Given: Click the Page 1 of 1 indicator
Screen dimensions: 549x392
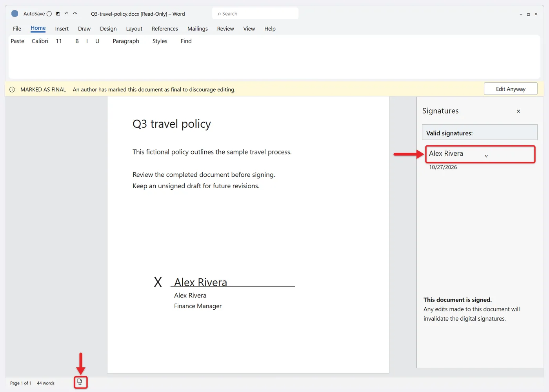Looking at the screenshot, I should pos(21,383).
